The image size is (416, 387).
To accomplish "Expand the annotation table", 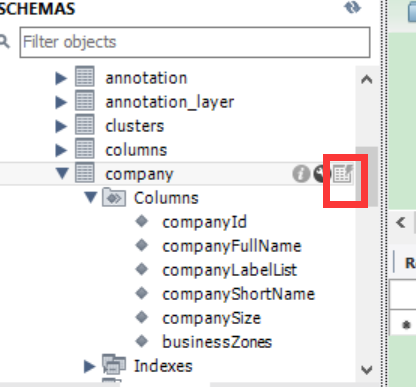I will pos(61,78).
